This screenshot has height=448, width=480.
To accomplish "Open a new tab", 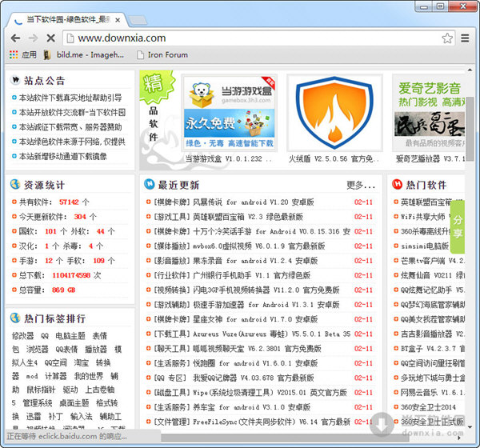I will coord(137,21).
